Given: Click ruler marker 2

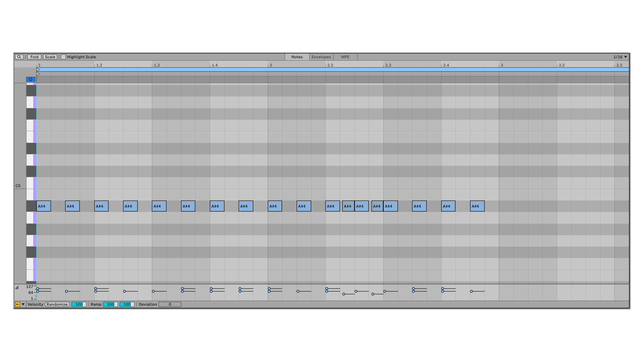Looking at the screenshot, I should click(271, 65).
